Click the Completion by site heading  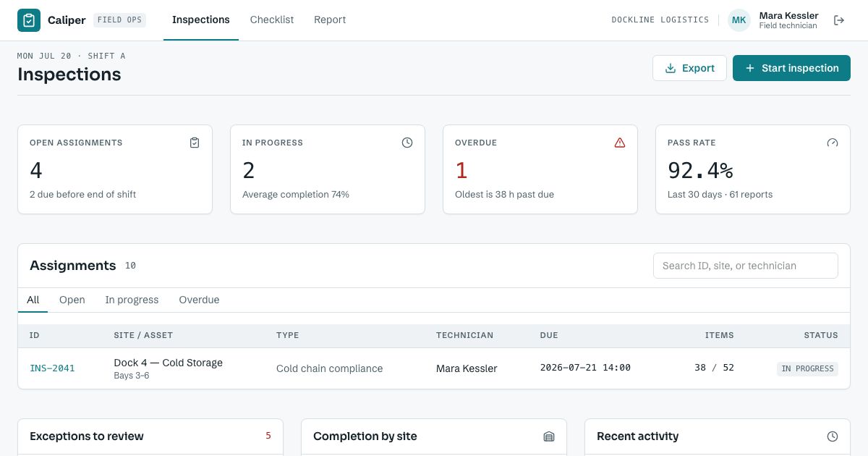click(x=365, y=436)
